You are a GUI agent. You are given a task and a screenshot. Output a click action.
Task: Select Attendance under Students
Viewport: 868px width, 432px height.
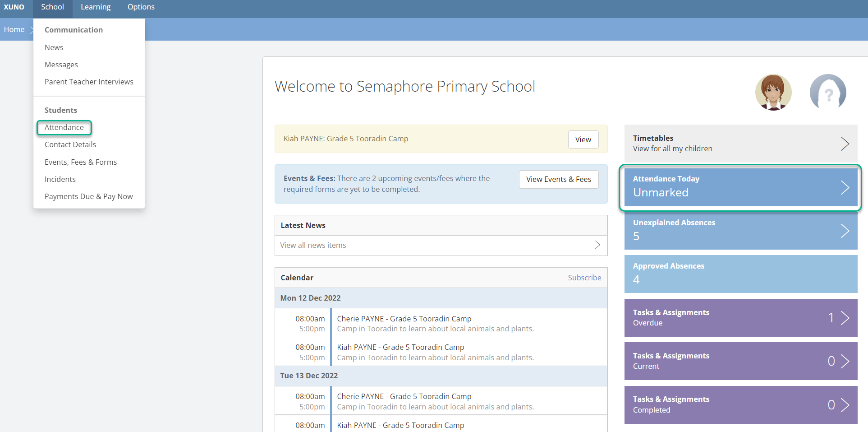coord(64,128)
